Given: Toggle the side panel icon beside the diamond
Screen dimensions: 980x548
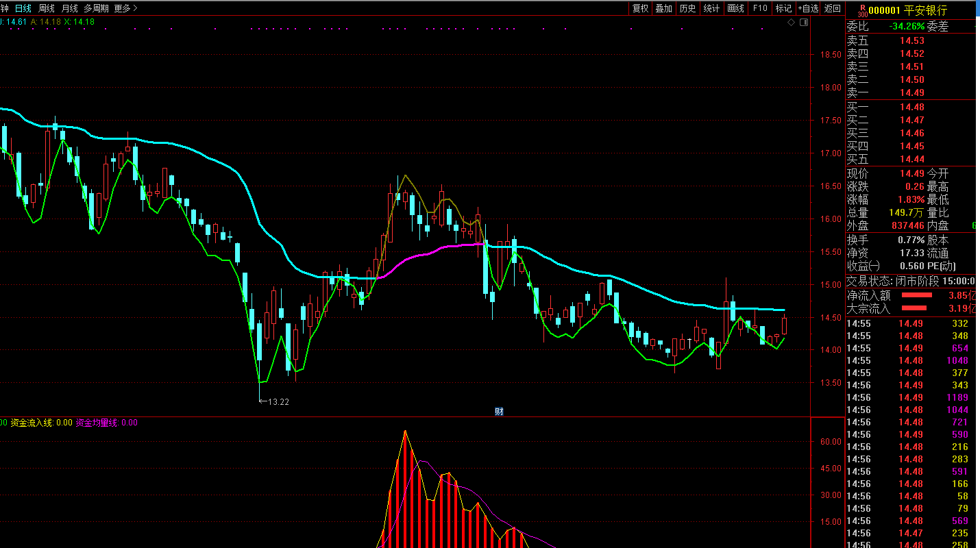Looking at the screenshot, I should point(804,23).
